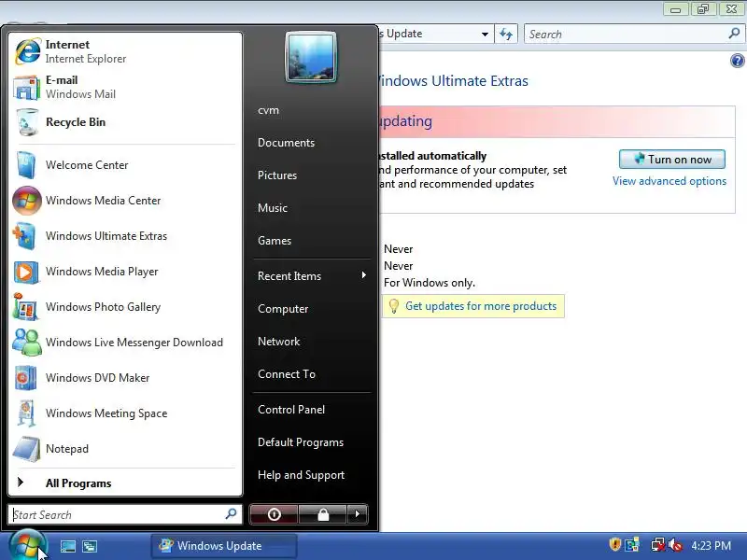Click the Windows Start orb
The width and height of the screenshot is (747, 560).
tap(28, 545)
